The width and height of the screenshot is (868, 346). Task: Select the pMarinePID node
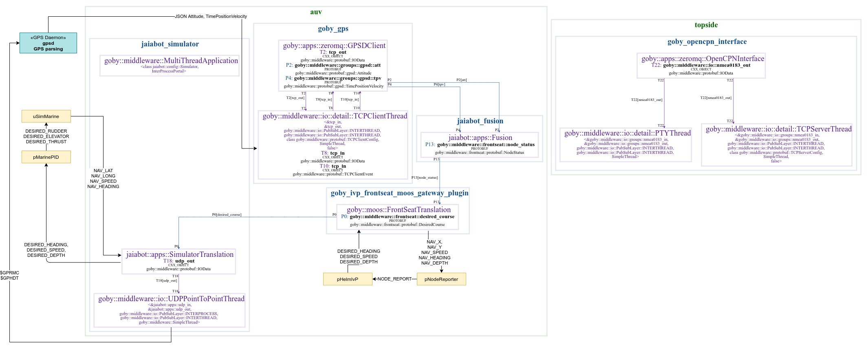click(46, 157)
